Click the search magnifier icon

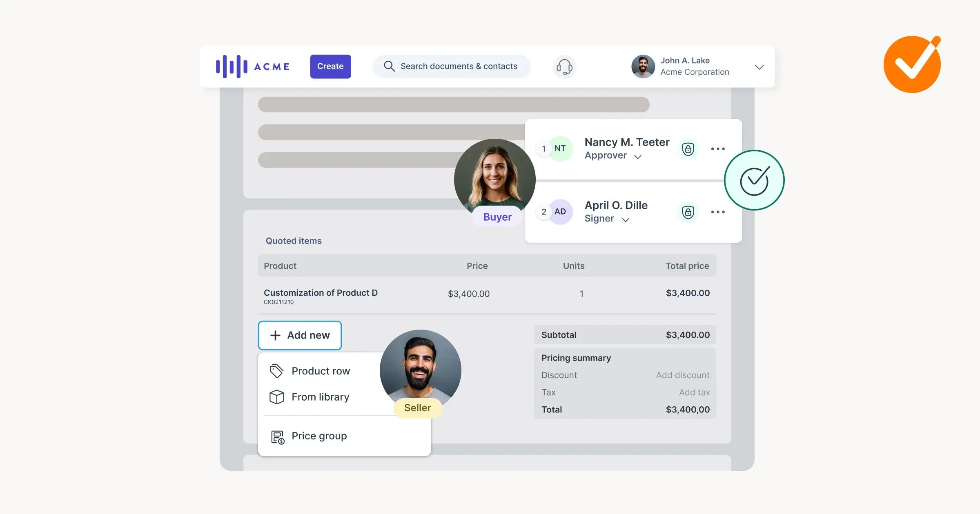pyautogui.click(x=389, y=66)
